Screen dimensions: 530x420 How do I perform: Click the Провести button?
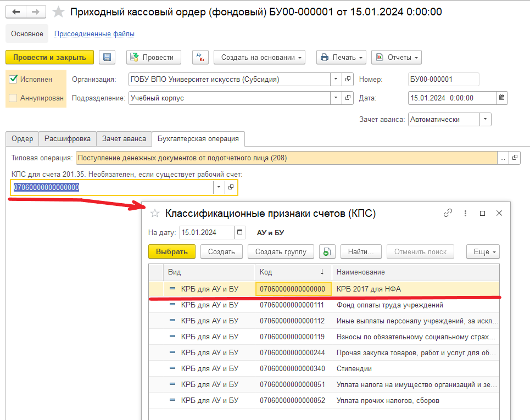[154, 58]
